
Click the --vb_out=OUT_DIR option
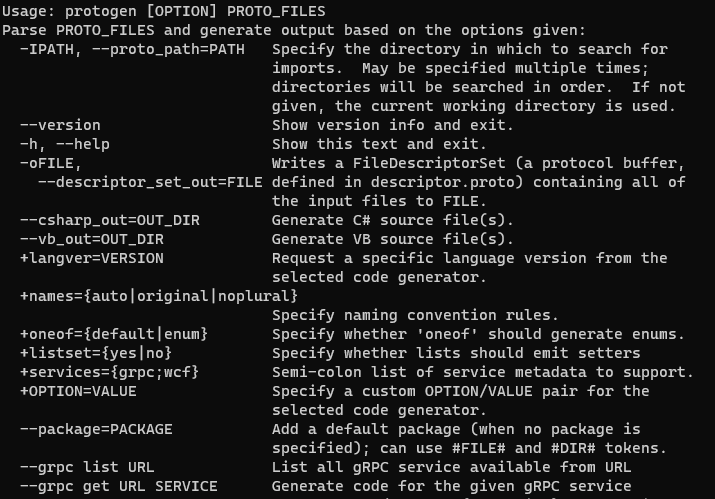92,239
